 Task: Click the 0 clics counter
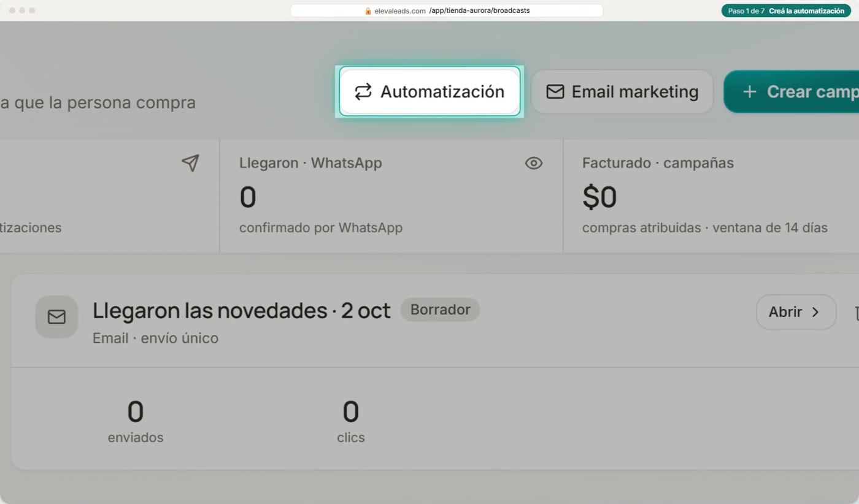(x=351, y=421)
